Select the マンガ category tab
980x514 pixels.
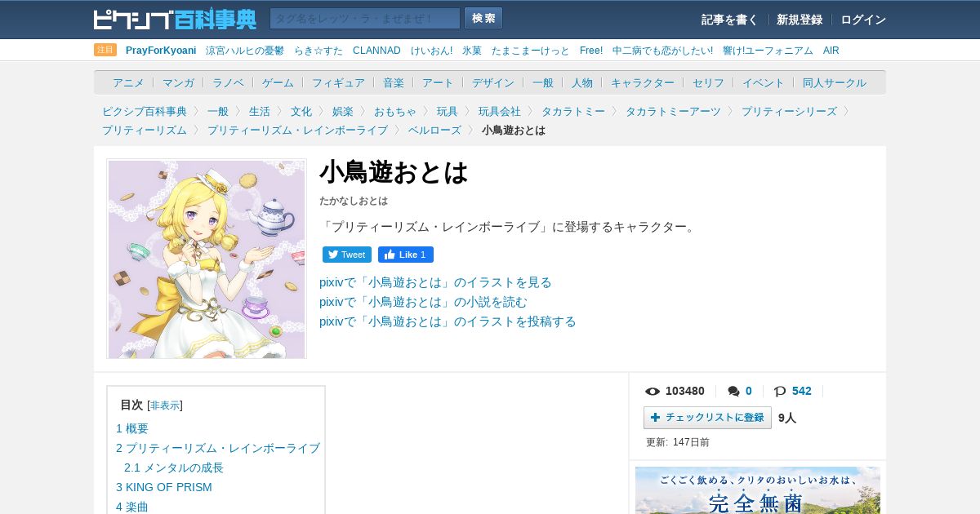point(178,82)
